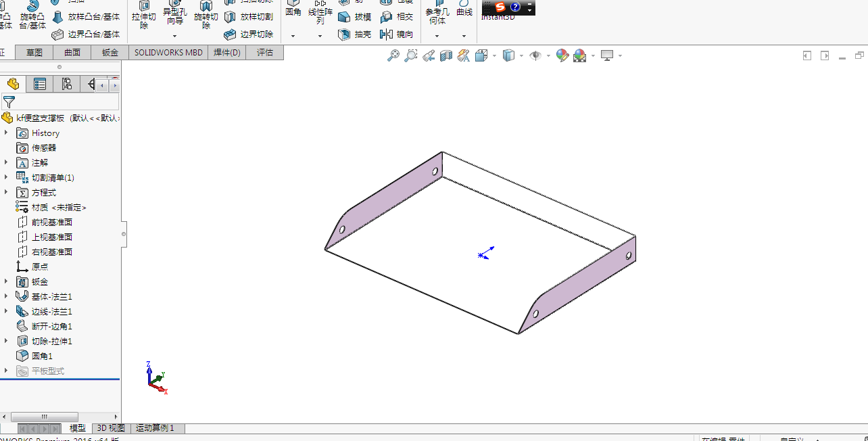Viewport: 868px width, 441px height.
Task: Click the Dynamic Annotation Views icon
Action: click(463, 55)
